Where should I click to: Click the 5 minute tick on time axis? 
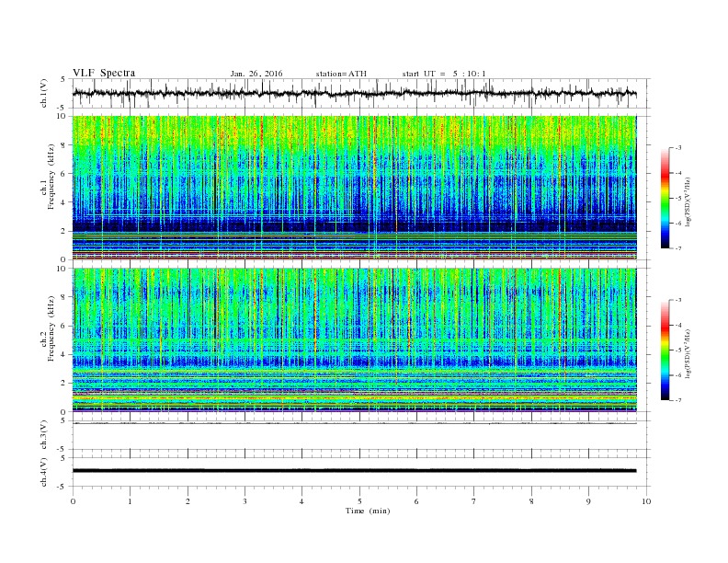(359, 501)
